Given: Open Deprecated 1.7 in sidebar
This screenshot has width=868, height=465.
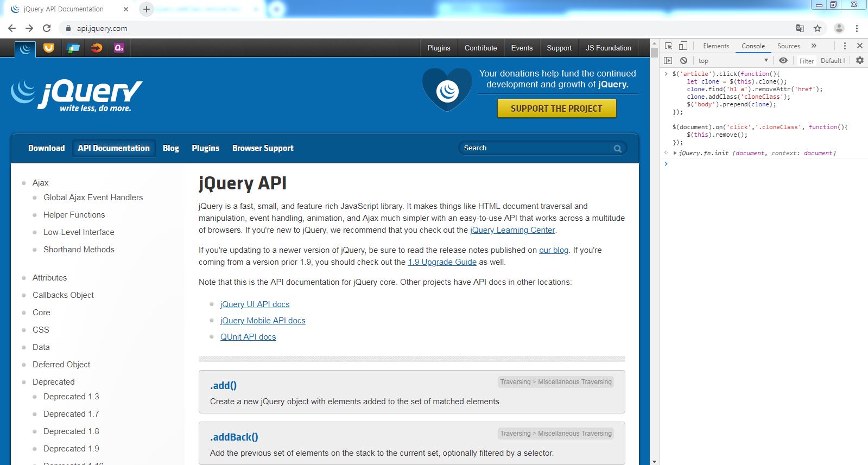Looking at the screenshot, I should pos(71,414).
